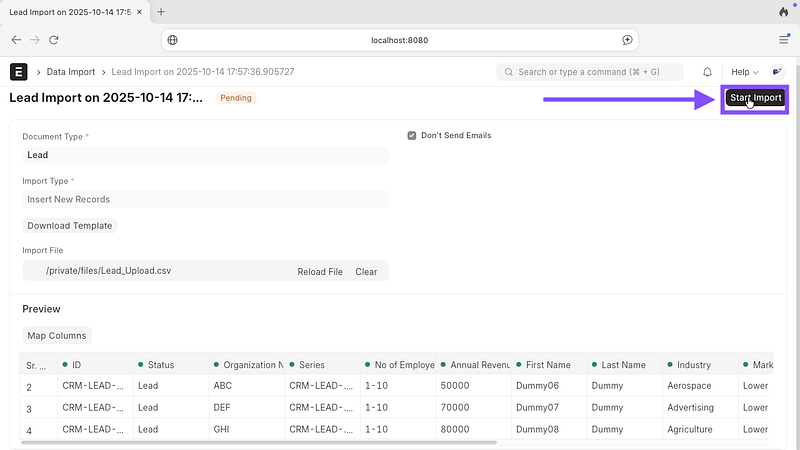Click the browser back arrow
The height and width of the screenshot is (450, 800).
16,40
